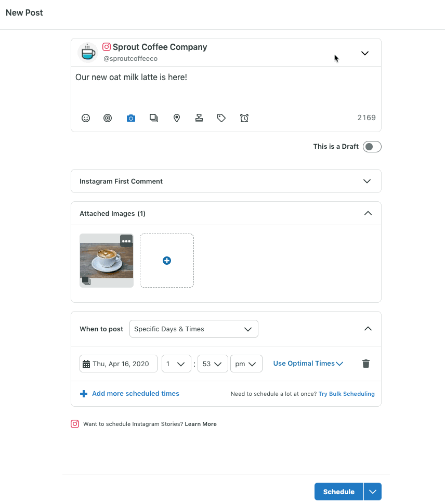This screenshot has height=504, width=445.
Task: Click the audience targeting bullseye icon
Action: [x=108, y=118]
